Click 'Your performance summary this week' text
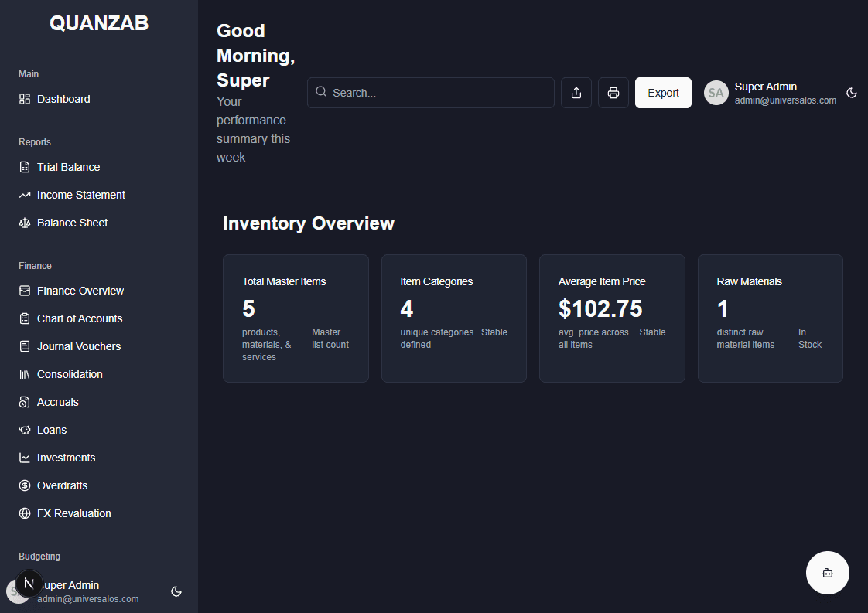Viewport: 868px width, 613px height. click(253, 129)
